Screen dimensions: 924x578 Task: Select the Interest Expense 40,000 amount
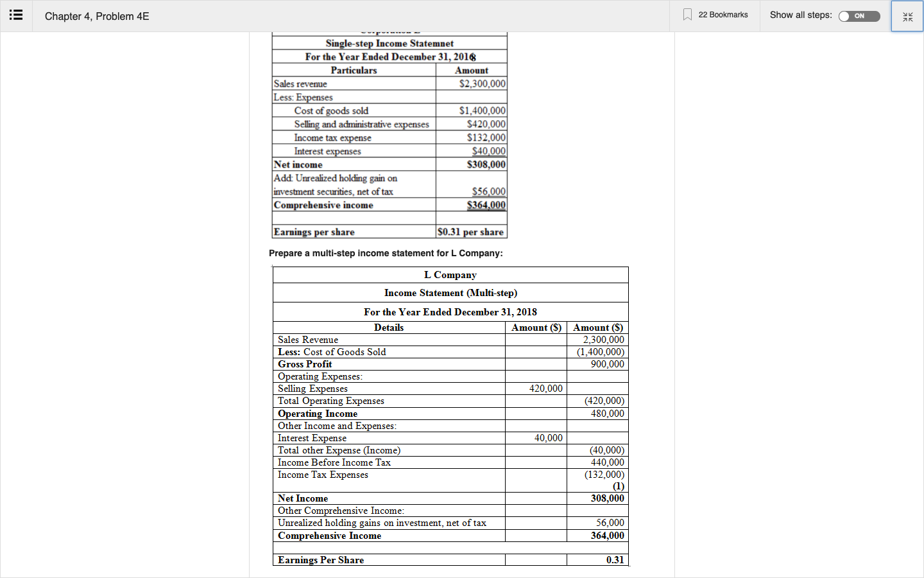coord(548,438)
